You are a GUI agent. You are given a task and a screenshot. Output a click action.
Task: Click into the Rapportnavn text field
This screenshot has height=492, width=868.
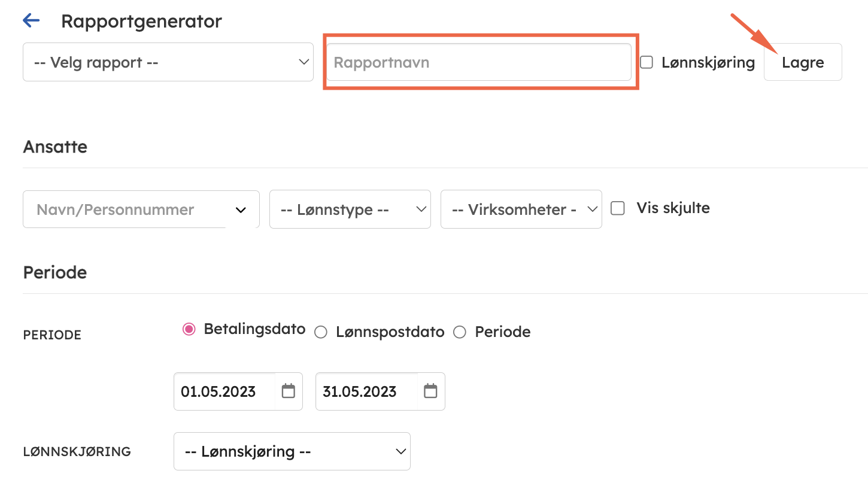[478, 62]
